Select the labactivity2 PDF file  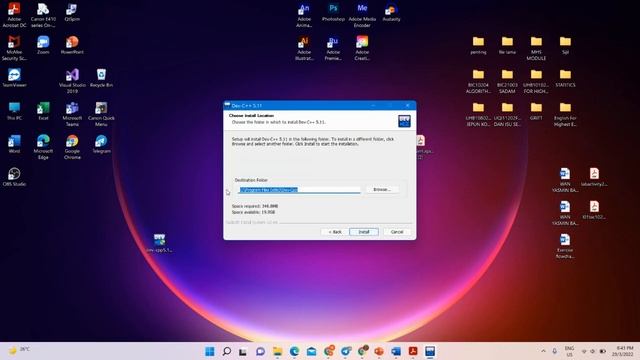click(594, 177)
